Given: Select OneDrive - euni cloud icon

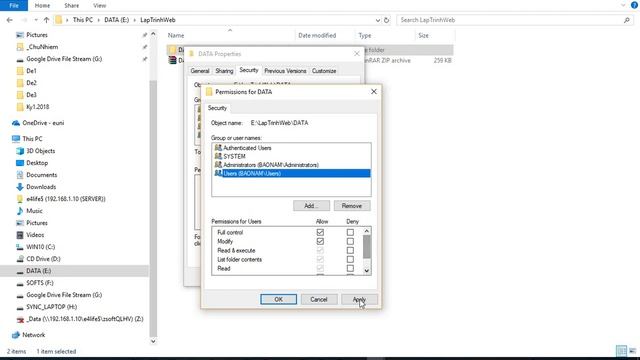Looking at the screenshot, I should click(x=16, y=123).
